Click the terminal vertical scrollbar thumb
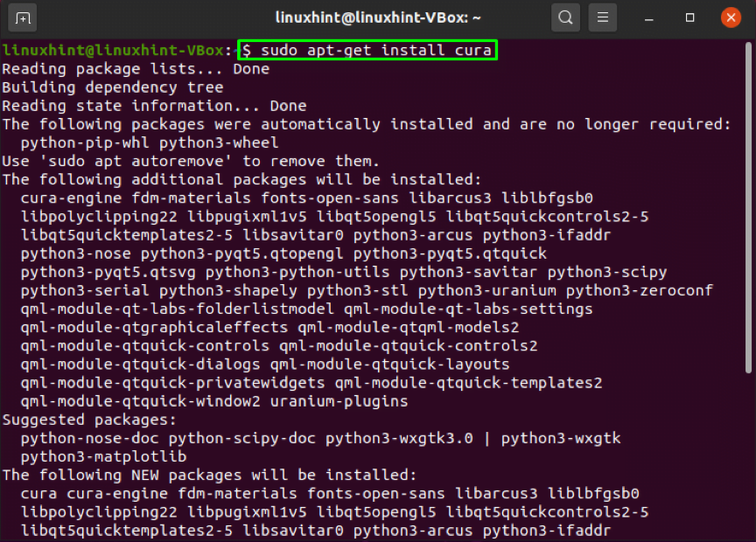 pyautogui.click(x=748, y=207)
